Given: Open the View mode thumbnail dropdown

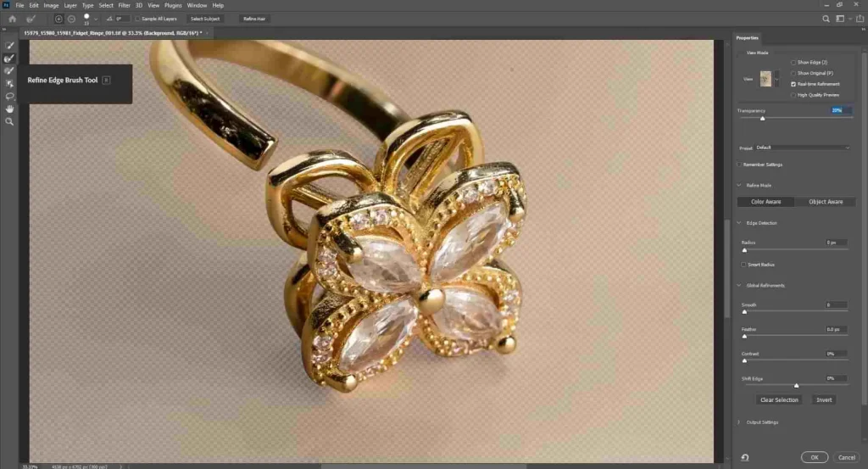Looking at the screenshot, I should 776,79.
